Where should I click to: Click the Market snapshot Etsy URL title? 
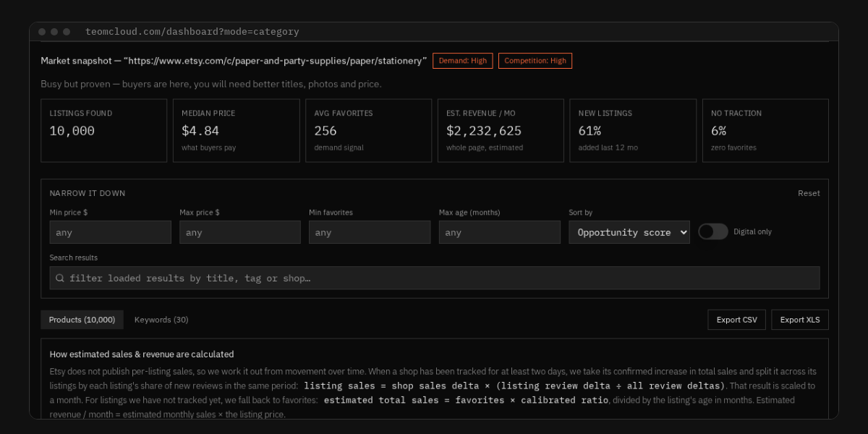(234, 61)
